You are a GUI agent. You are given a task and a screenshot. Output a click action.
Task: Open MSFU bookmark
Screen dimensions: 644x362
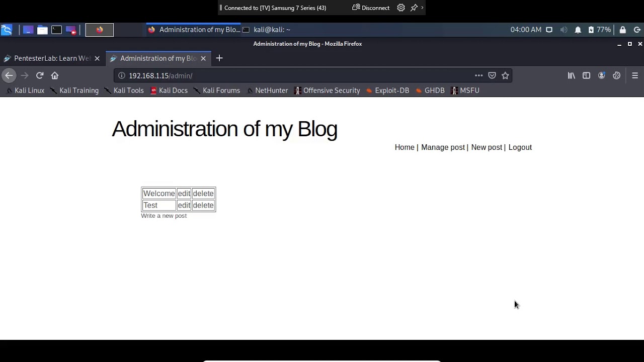click(x=465, y=90)
